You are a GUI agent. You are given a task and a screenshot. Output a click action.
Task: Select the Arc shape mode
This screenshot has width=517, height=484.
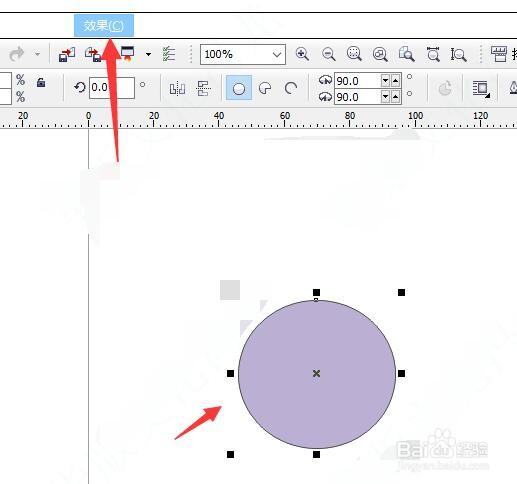pyautogui.click(x=291, y=88)
